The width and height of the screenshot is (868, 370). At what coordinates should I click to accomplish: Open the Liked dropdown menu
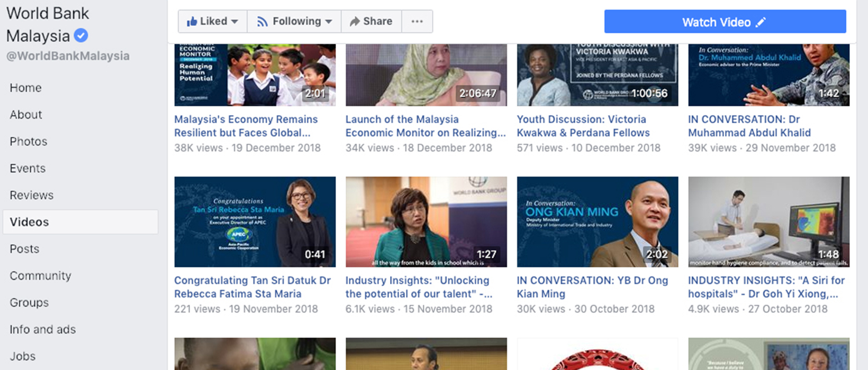212,22
